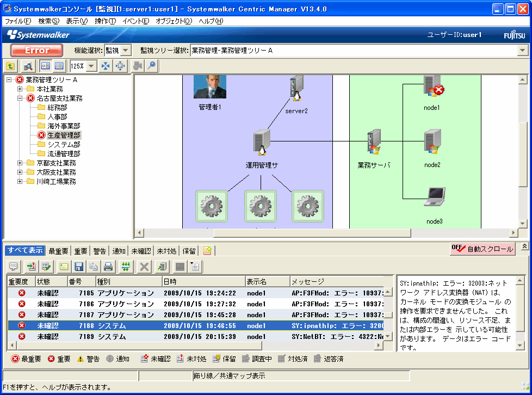Open the 125% zoom dropdown
The image size is (532, 395).
91,66
